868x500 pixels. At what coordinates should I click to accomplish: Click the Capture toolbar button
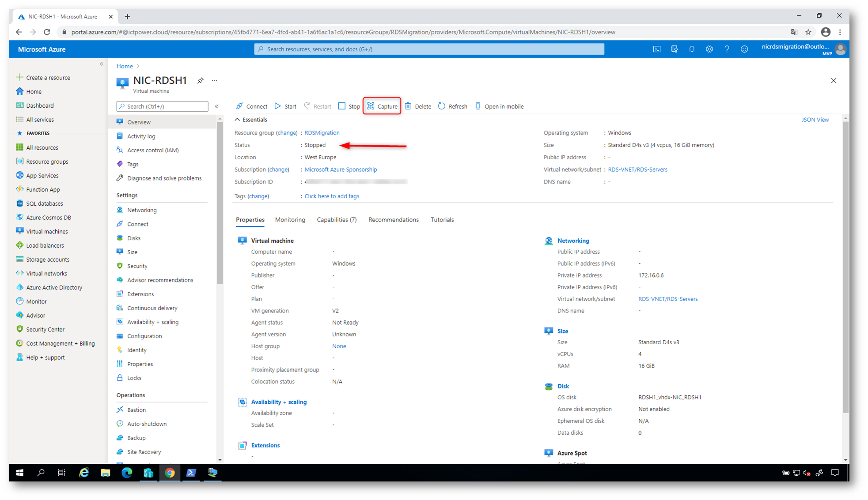382,106
